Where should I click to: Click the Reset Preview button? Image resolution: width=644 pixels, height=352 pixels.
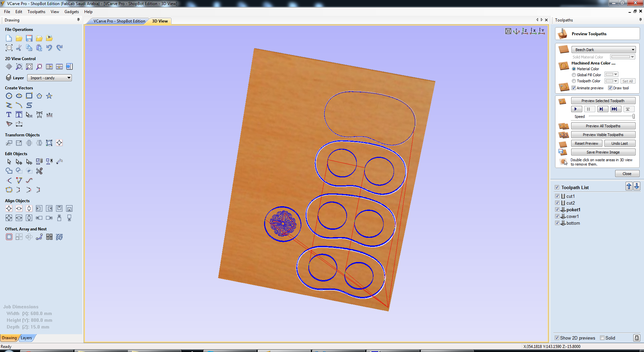(586, 143)
